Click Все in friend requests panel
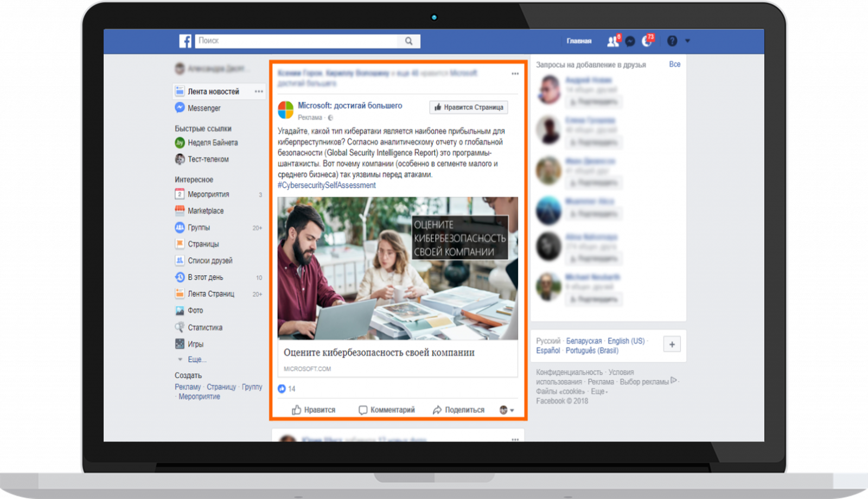 [x=674, y=64]
